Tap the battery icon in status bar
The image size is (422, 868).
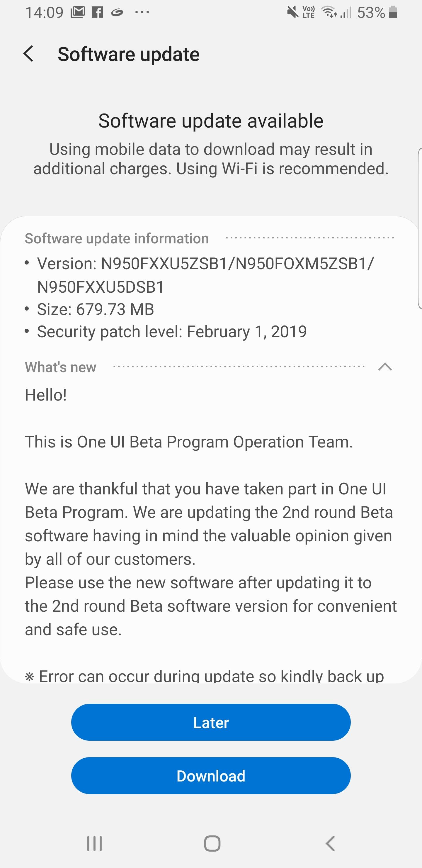click(393, 13)
